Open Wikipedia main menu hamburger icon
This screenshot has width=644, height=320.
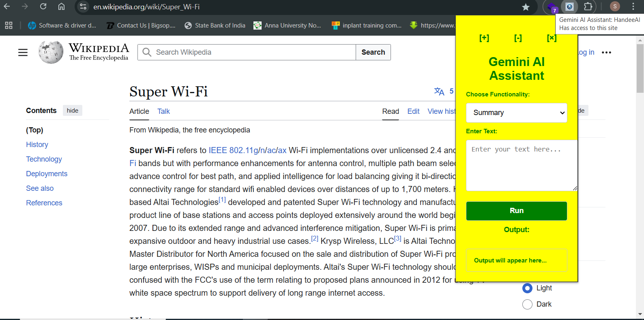point(23,53)
